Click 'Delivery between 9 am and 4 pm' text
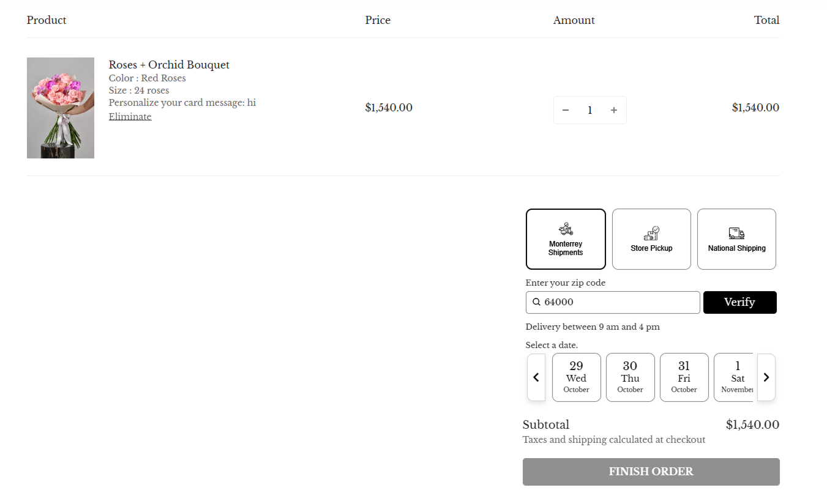 (593, 327)
